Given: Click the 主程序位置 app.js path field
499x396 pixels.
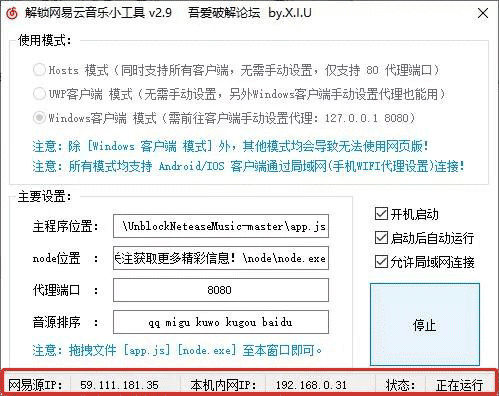Looking at the screenshot, I should 221,226.
